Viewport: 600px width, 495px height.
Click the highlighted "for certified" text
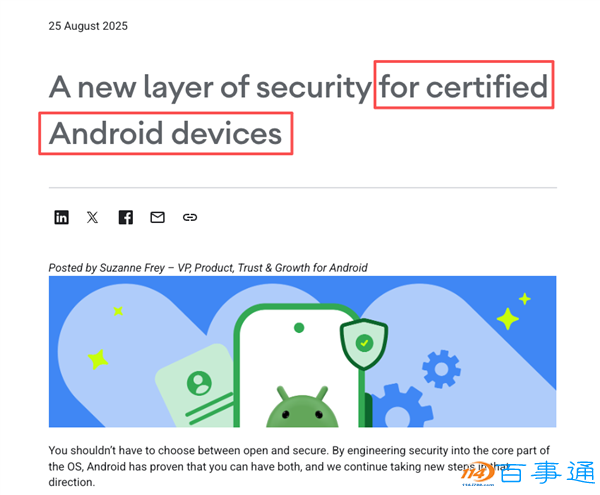click(x=463, y=86)
